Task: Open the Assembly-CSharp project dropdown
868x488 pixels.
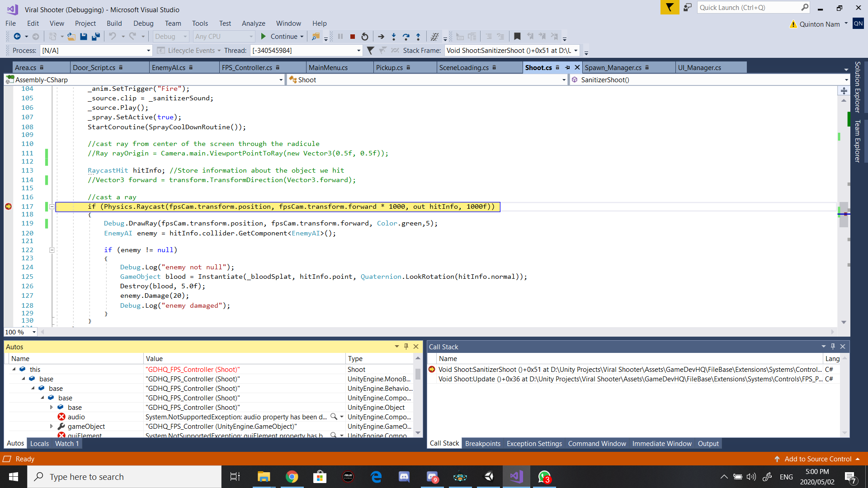Action: [281, 80]
